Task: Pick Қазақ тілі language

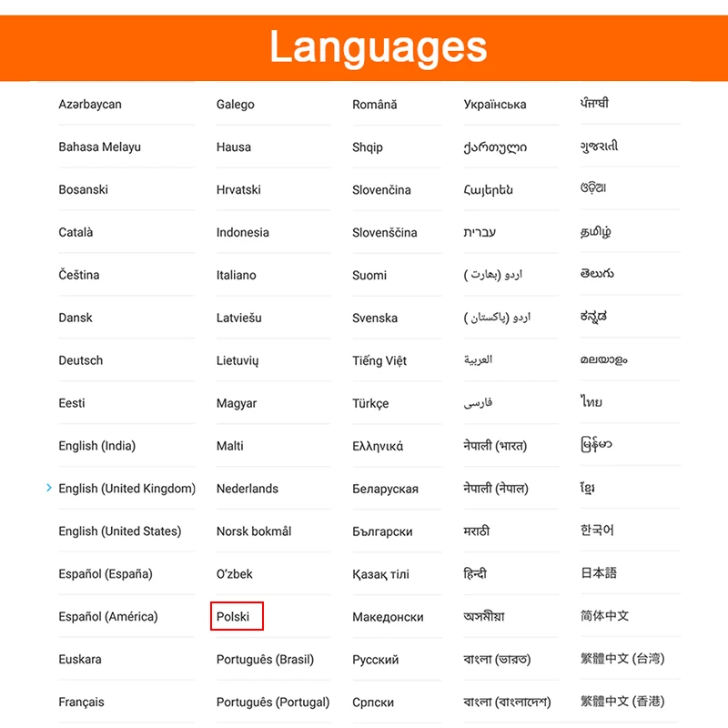Action: point(380,574)
